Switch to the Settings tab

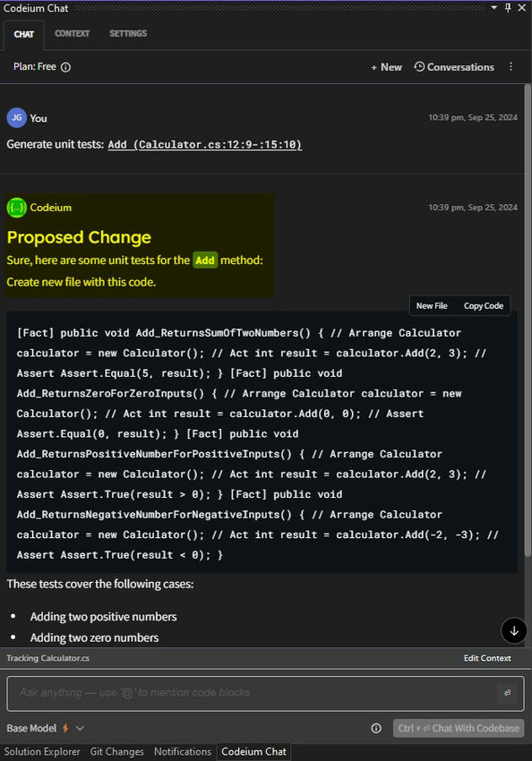[128, 33]
